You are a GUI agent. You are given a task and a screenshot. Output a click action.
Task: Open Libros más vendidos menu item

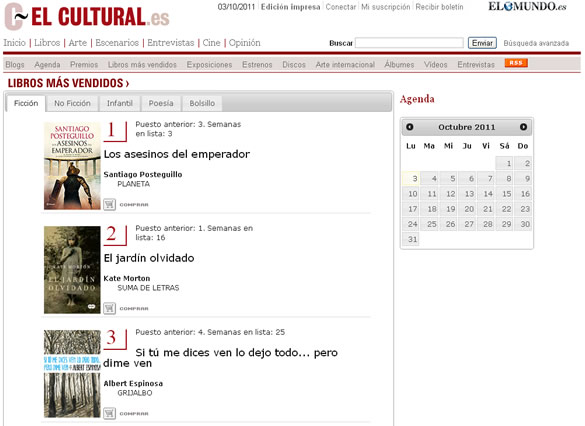coord(142,65)
